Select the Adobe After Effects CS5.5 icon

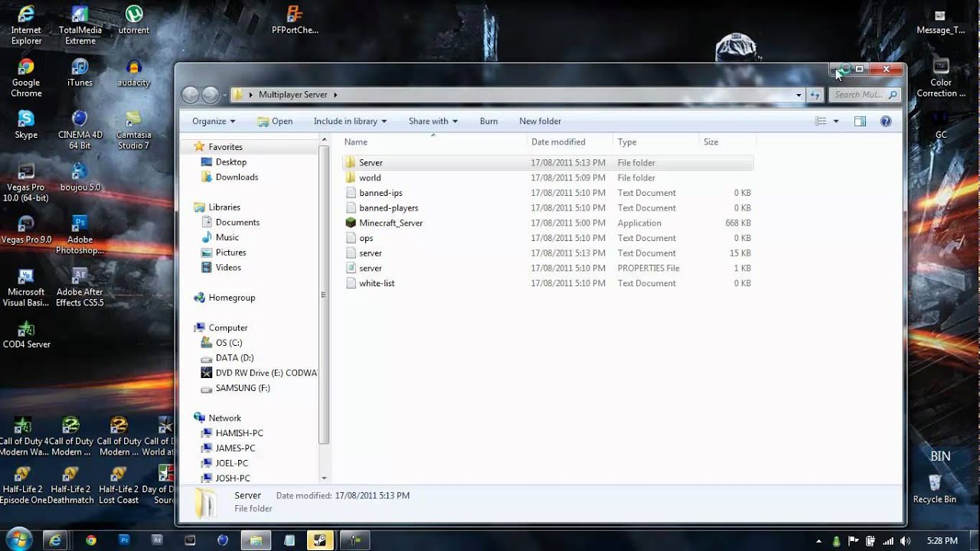click(80, 287)
